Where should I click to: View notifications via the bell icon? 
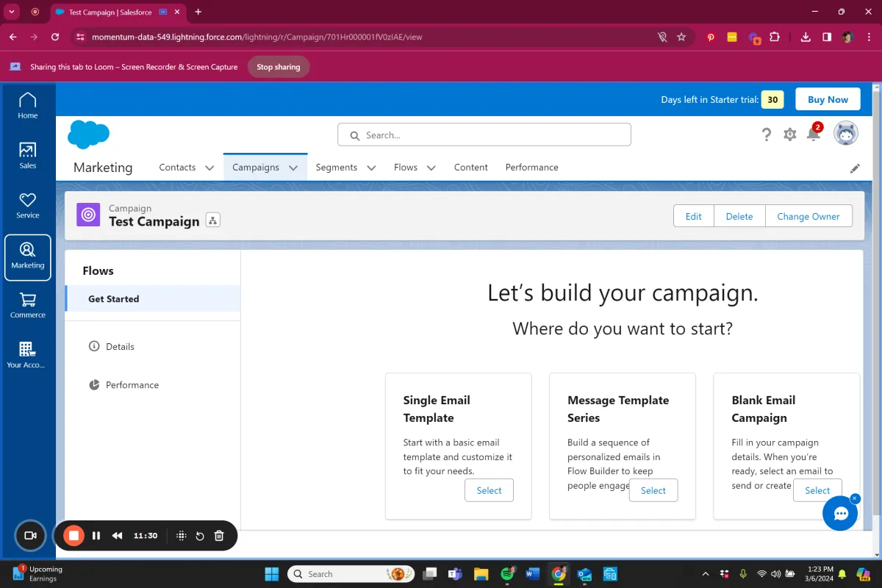(813, 134)
